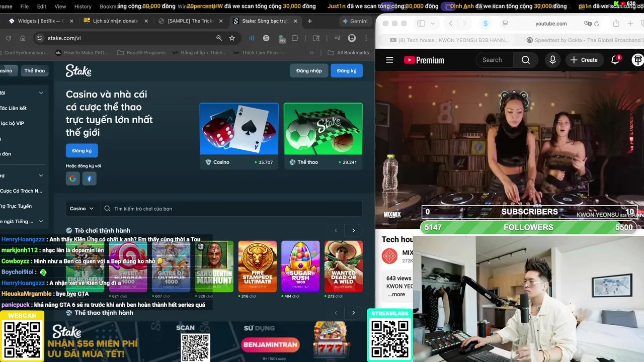Screen dimensions: 644x362
Task: Expand the language Tiếng sidebar chevron
Action: click(x=41, y=221)
